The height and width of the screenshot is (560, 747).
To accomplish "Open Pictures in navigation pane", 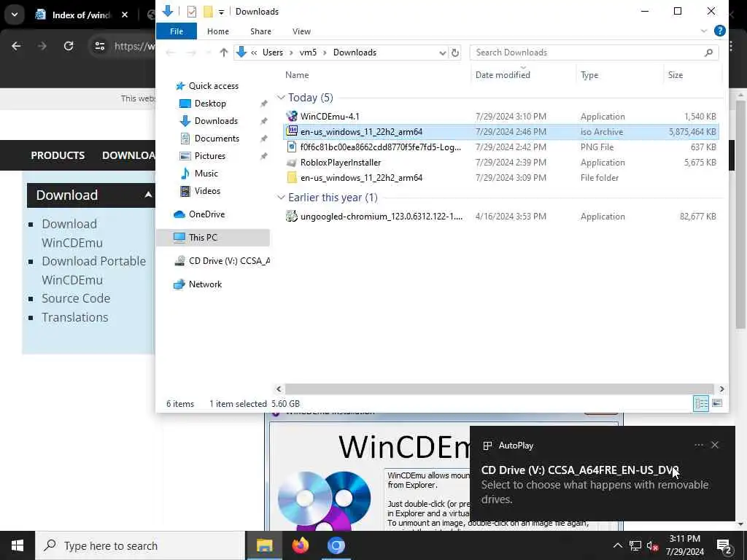I will [x=209, y=156].
